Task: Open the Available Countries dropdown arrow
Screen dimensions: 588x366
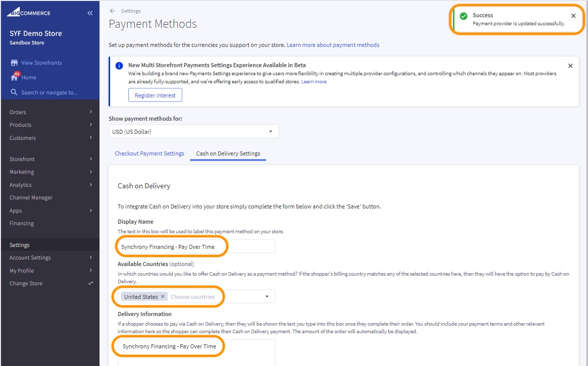Action: (267, 296)
